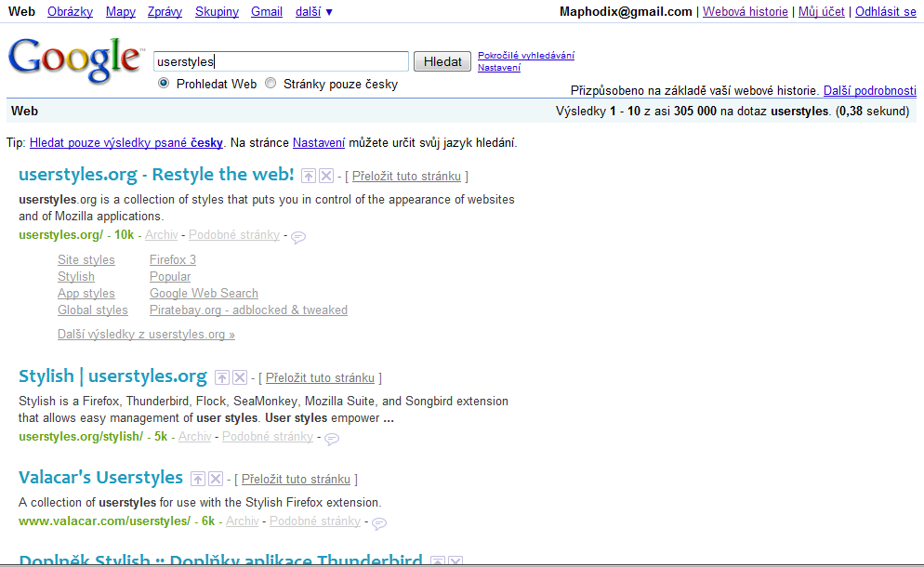Click Odhlásit se link
Image resolution: width=924 pixels, height=567 pixels.
pyautogui.click(x=886, y=12)
